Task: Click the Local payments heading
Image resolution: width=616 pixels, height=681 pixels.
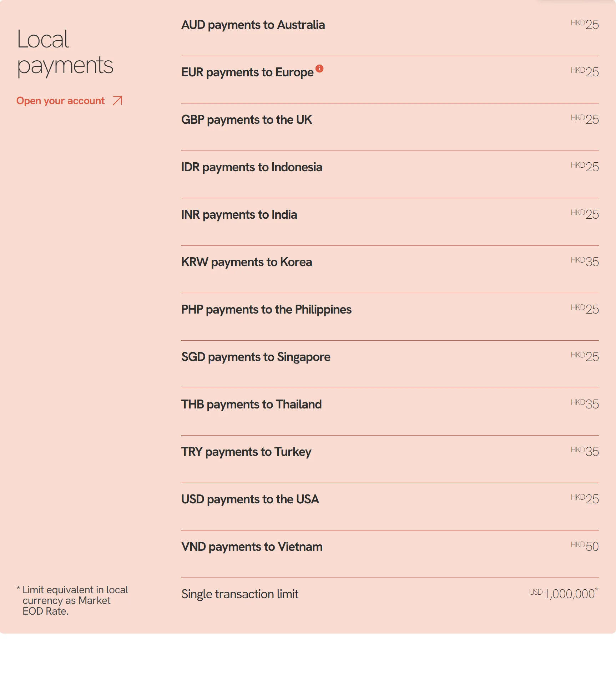Action: (65, 52)
